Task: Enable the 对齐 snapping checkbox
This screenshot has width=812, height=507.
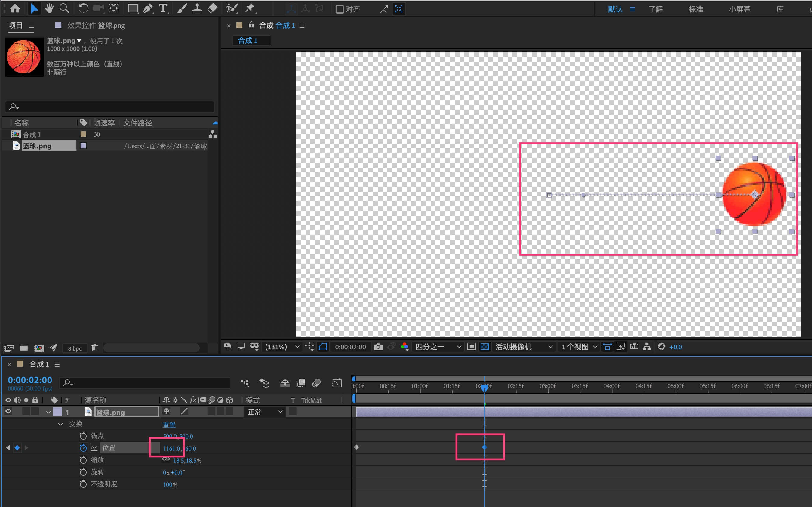Action: [340, 9]
